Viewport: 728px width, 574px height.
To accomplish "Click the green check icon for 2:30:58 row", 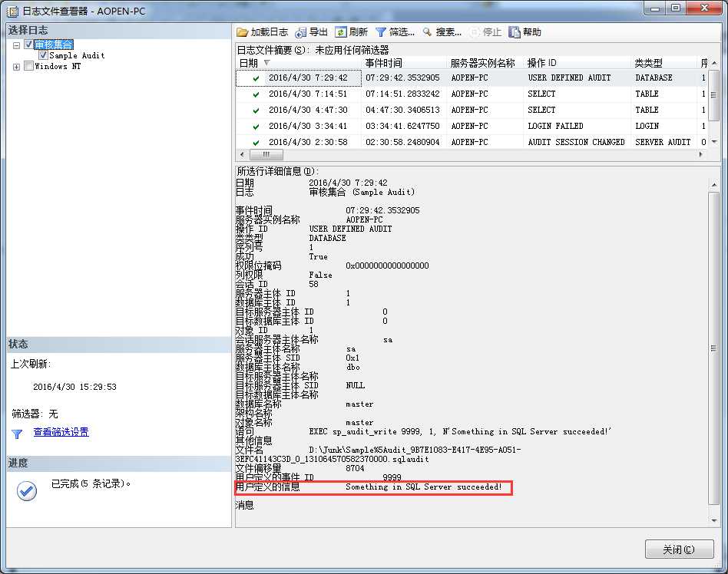I will pos(256,143).
